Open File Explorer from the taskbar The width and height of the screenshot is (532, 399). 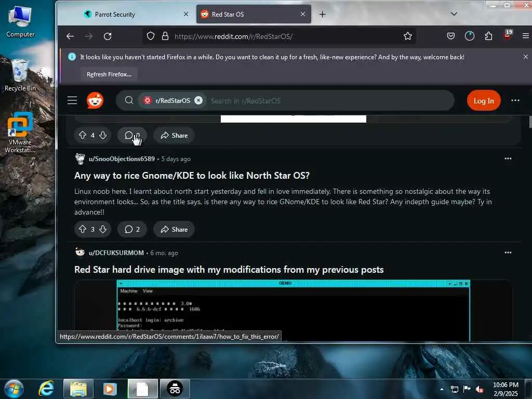click(x=78, y=389)
